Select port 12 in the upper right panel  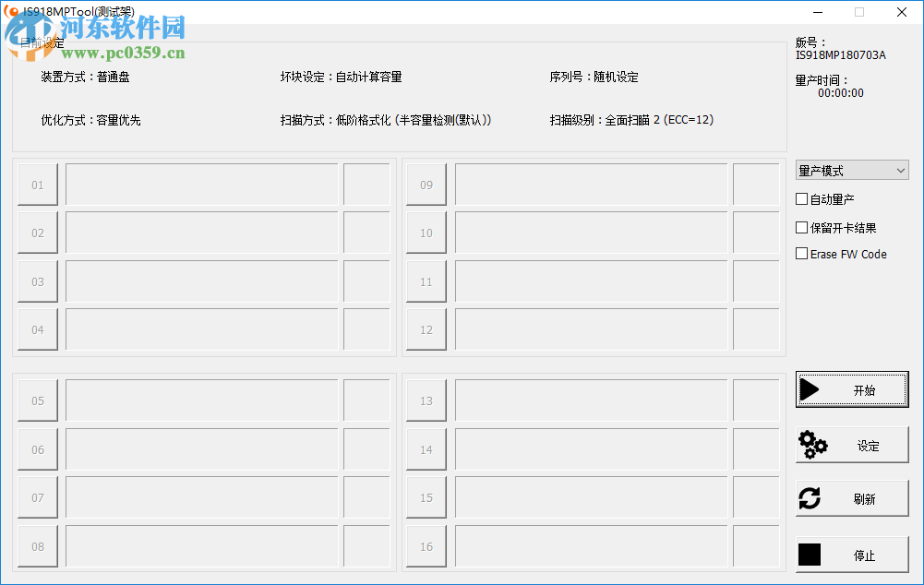click(x=426, y=328)
